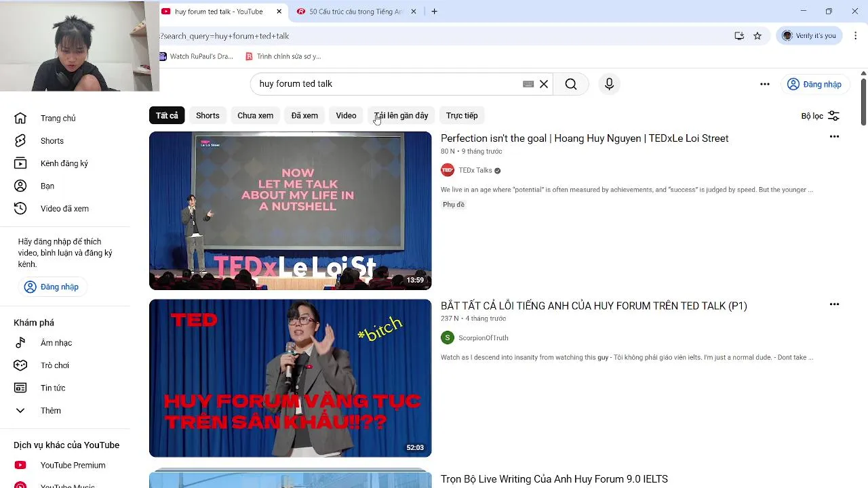
Task: Click Verify it's you profile button
Action: coord(810,36)
